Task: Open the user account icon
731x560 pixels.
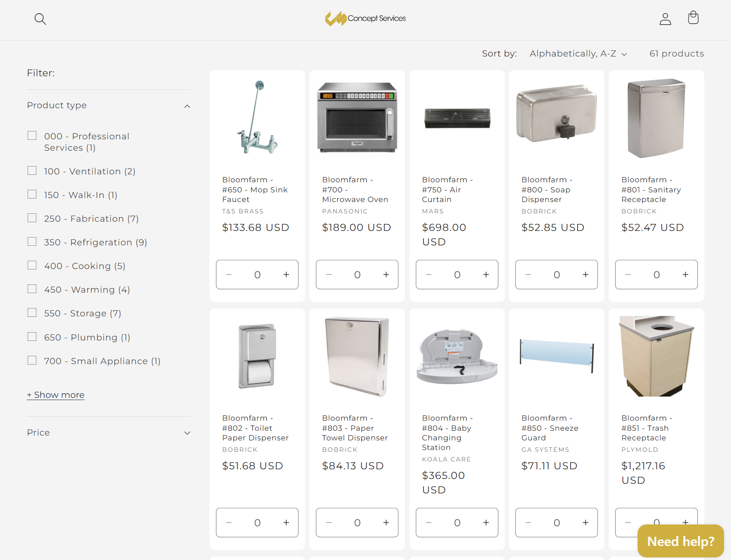Action: pyautogui.click(x=665, y=19)
